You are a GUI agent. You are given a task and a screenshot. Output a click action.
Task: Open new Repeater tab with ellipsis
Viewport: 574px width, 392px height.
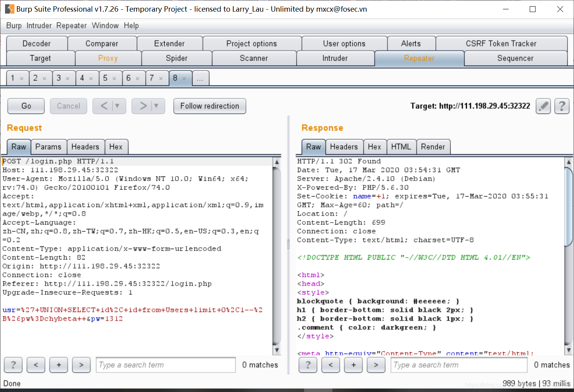(200, 78)
